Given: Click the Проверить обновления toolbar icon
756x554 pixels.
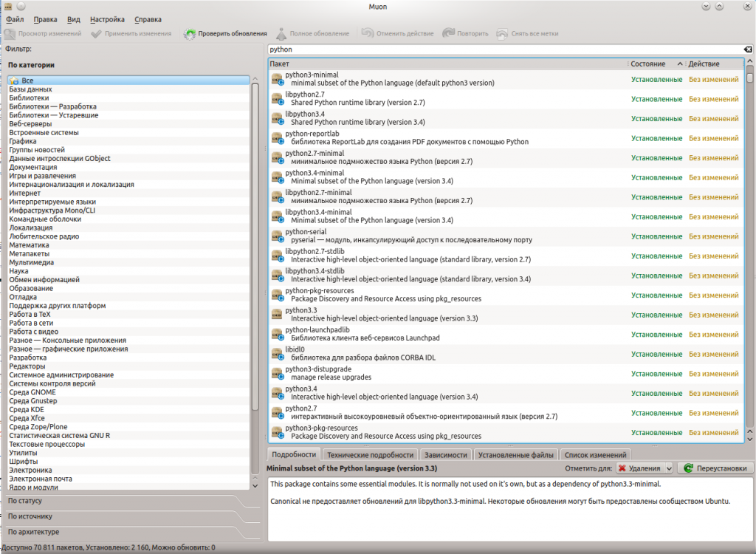Looking at the screenshot, I should click(x=190, y=34).
